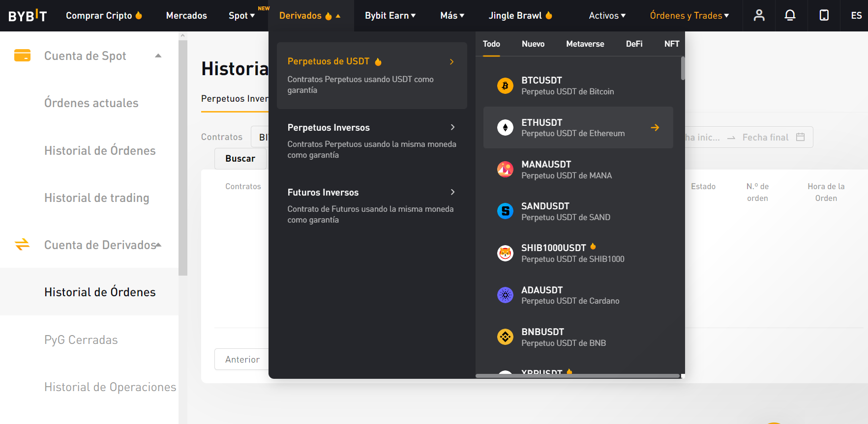Click the ADAUSDT Cardano coin icon
Screen dimensions: 868x424
click(505, 295)
